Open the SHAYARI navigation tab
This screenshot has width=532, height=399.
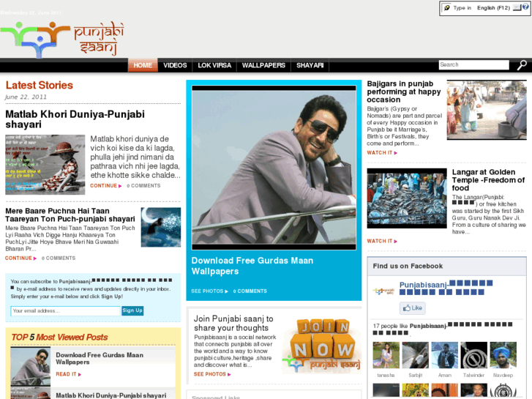[x=310, y=65]
